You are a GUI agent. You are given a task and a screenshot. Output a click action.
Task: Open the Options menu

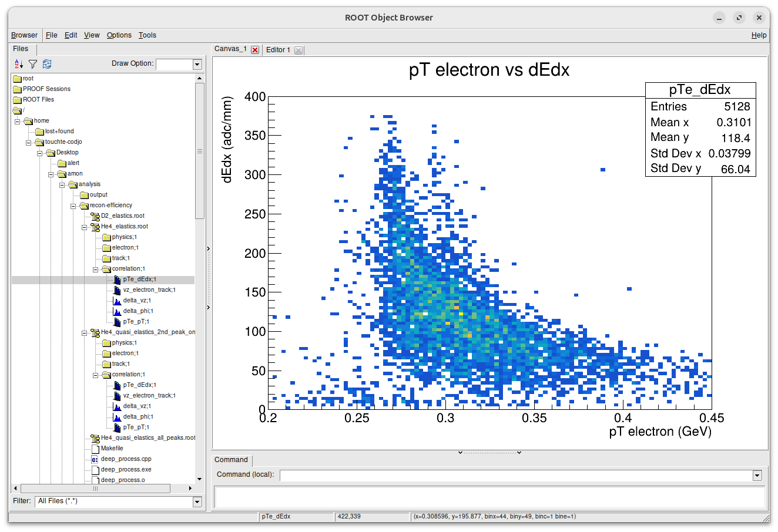point(119,35)
